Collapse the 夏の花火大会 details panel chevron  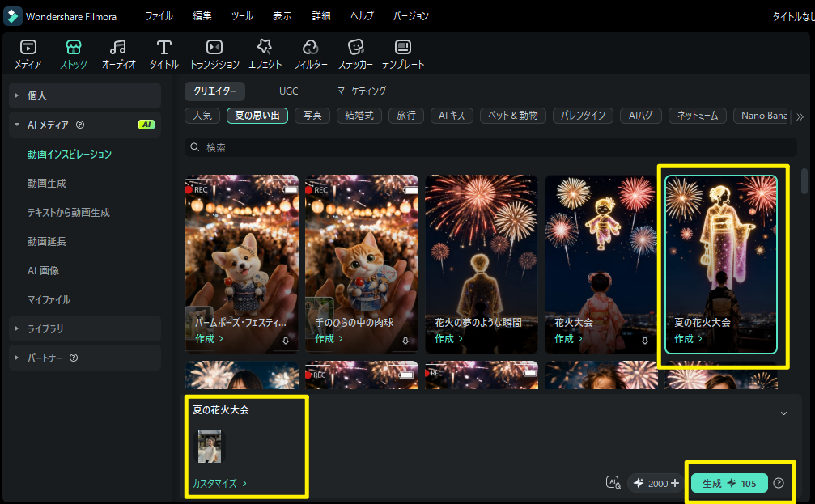[x=783, y=413]
